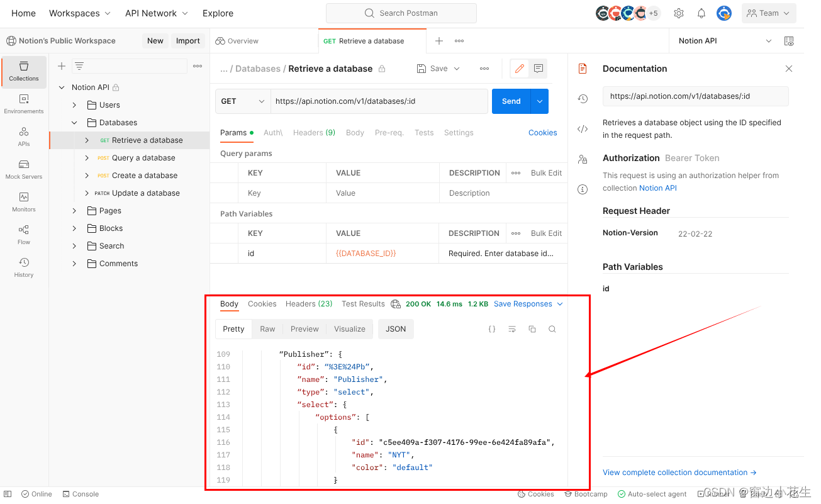Image resolution: width=821 pixels, height=504 pixels.
Task: Click the query param Key field
Action: 282,193
